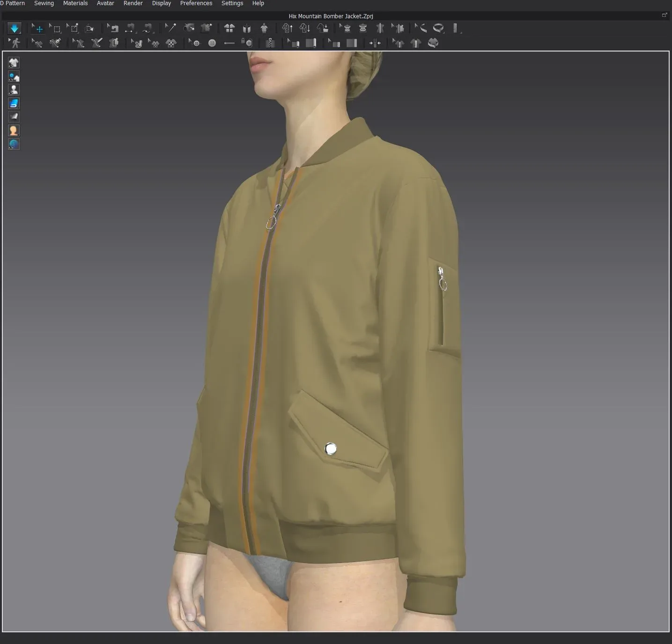This screenshot has height=644, width=672.
Task: Click the Reset 3D Arrangement icon
Action: 246,29
